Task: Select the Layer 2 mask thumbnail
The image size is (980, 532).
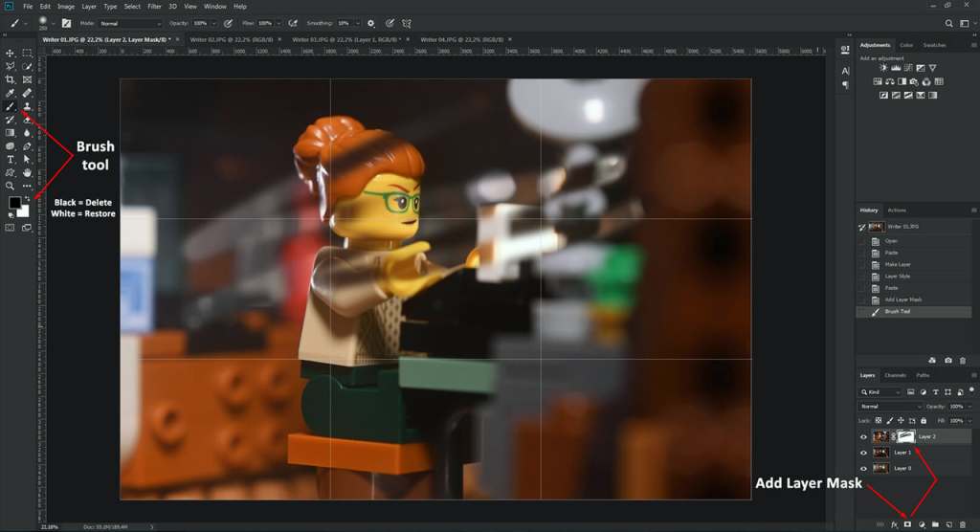Action: pyautogui.click(x=906, y=436)
